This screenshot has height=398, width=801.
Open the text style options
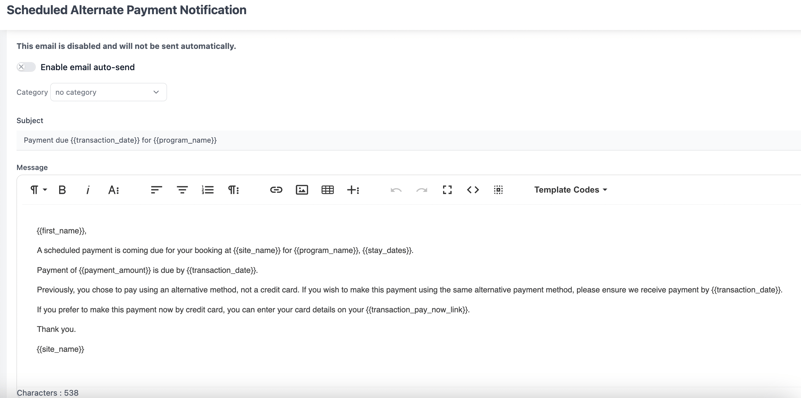tap(113, 190)
